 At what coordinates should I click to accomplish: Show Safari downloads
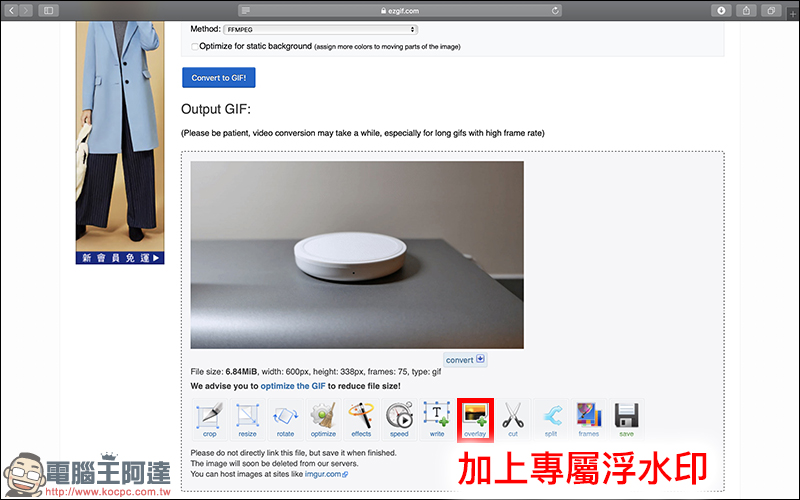[x=721, y=10]
